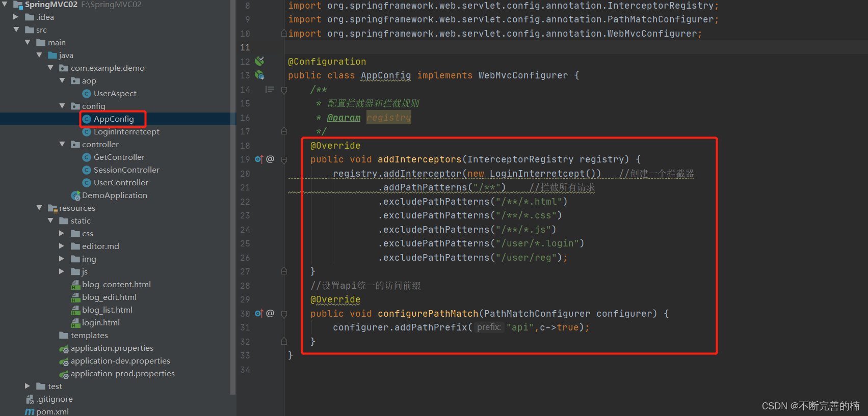Collapse the config package arrow
868x416 pixels.
click(62, 106)
